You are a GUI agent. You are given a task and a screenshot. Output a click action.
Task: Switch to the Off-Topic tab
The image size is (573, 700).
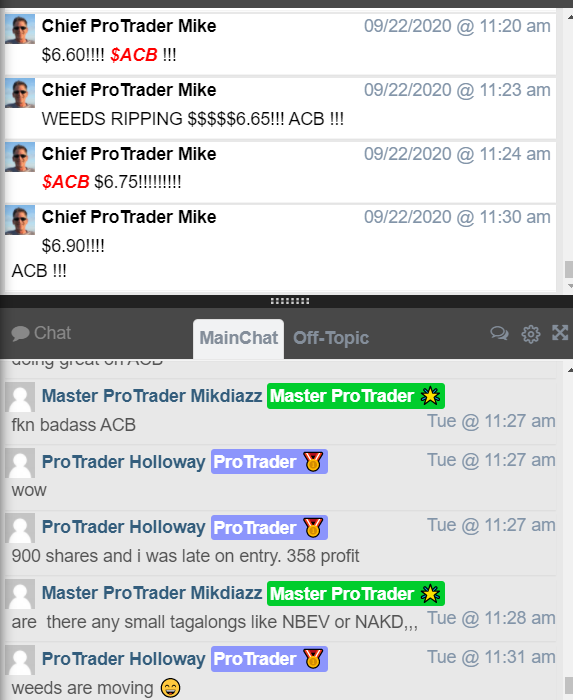pos(331,338)
